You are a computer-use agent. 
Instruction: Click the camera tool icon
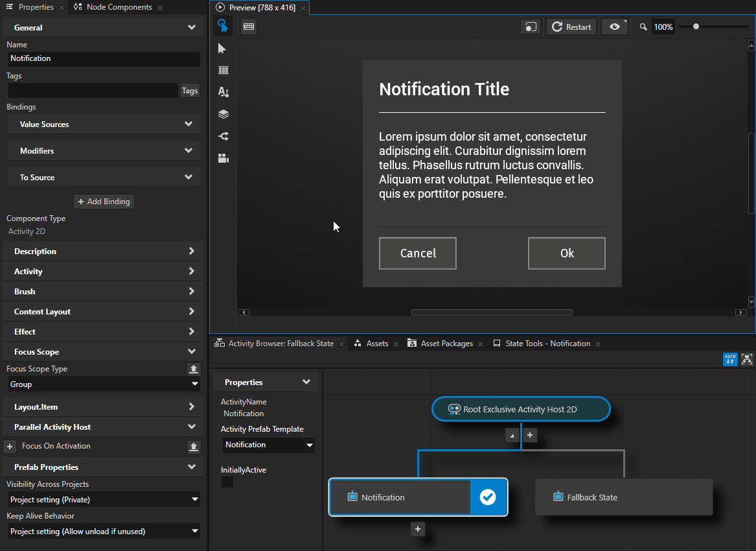223,158
